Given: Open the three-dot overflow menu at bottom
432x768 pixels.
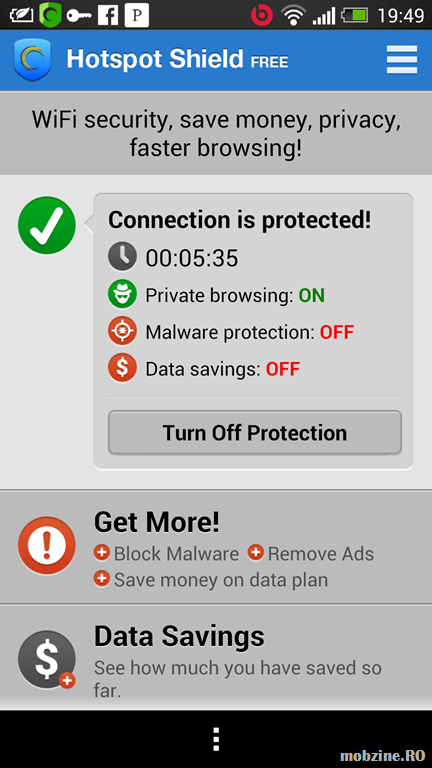Looking at the screenshot, I should (216, 739).
